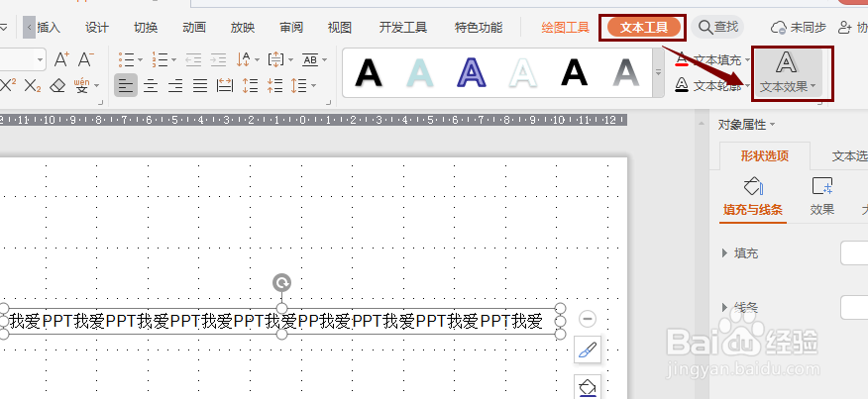The width and height of the screenshot is (868, 399).
Task: Increase font size with A+ button
Action: click(x=61, y=59)
